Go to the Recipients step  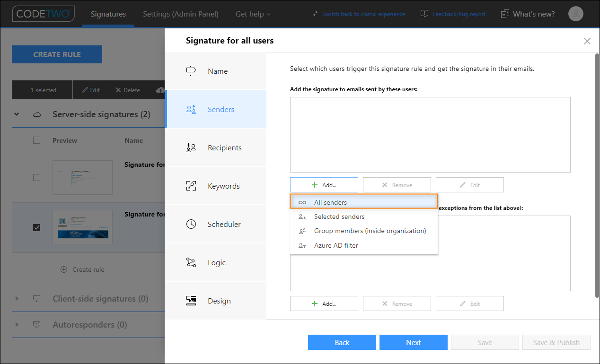(216, 148)
